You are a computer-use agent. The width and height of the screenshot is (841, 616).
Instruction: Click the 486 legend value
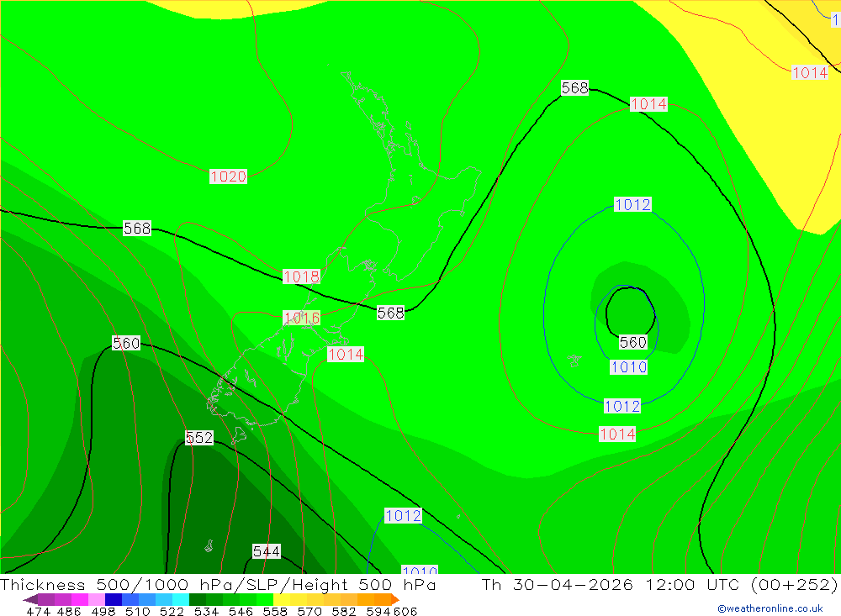[x=69, y=611]
